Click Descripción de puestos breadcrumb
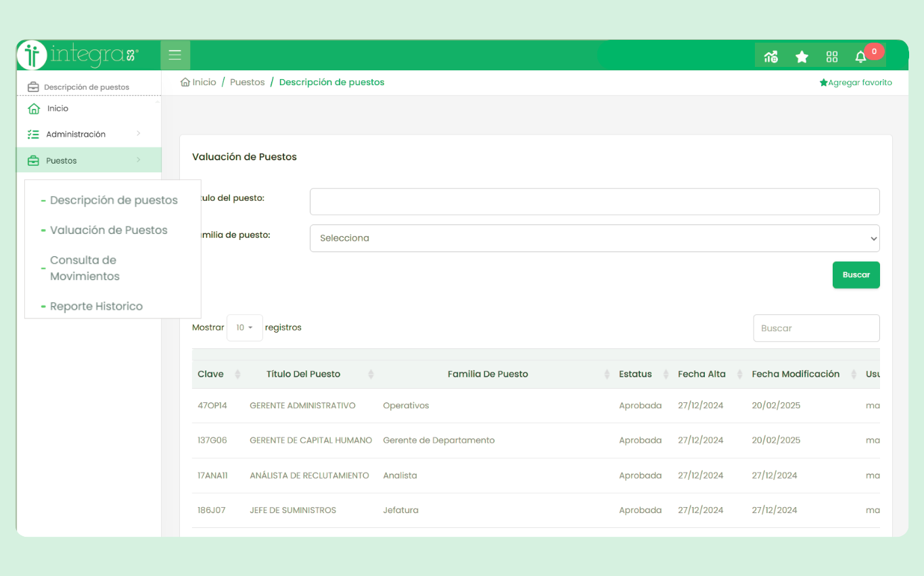The width and height of the screenshot is (924, 576). pos(331,82)
